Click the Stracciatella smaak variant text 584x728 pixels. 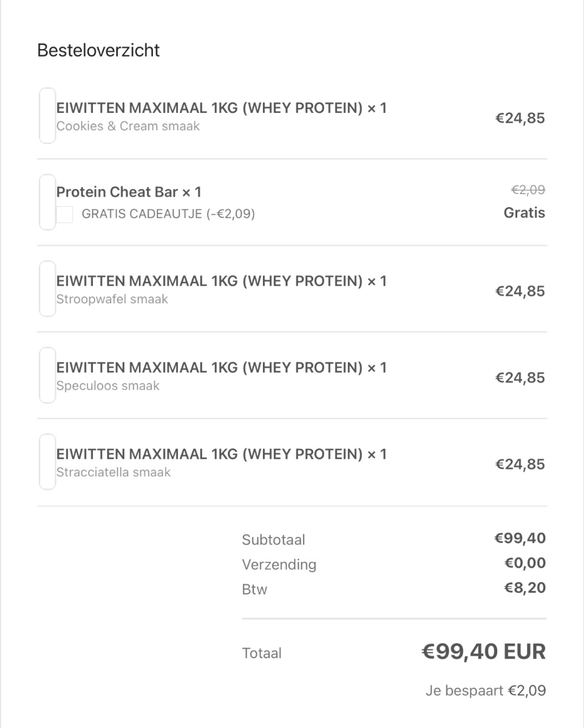(x=114, y=472)
